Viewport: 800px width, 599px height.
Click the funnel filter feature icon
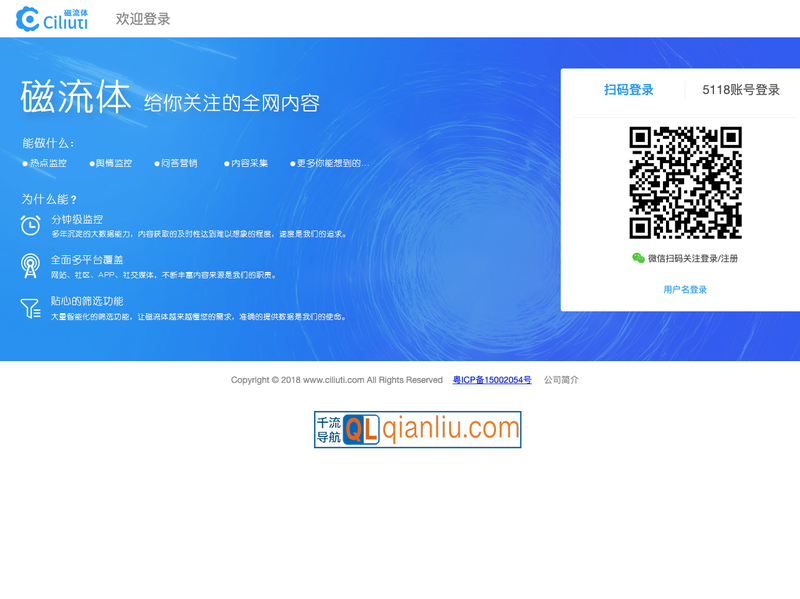(31, 307)
